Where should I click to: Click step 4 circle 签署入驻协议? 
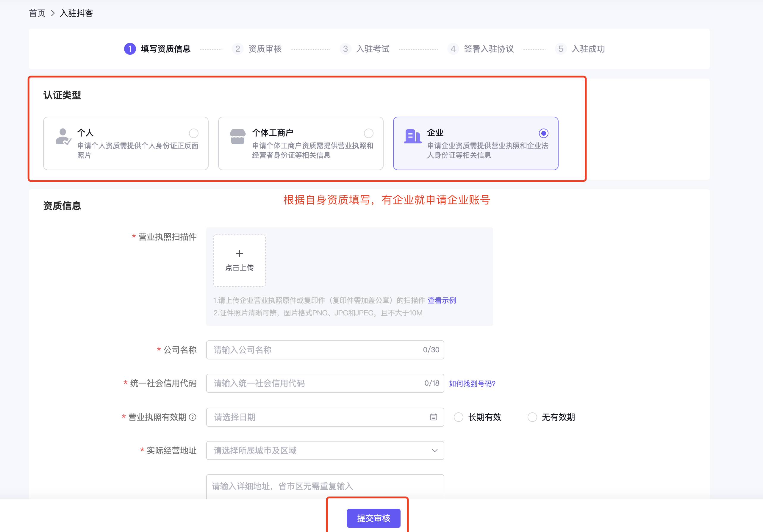(x=453, y=49)
